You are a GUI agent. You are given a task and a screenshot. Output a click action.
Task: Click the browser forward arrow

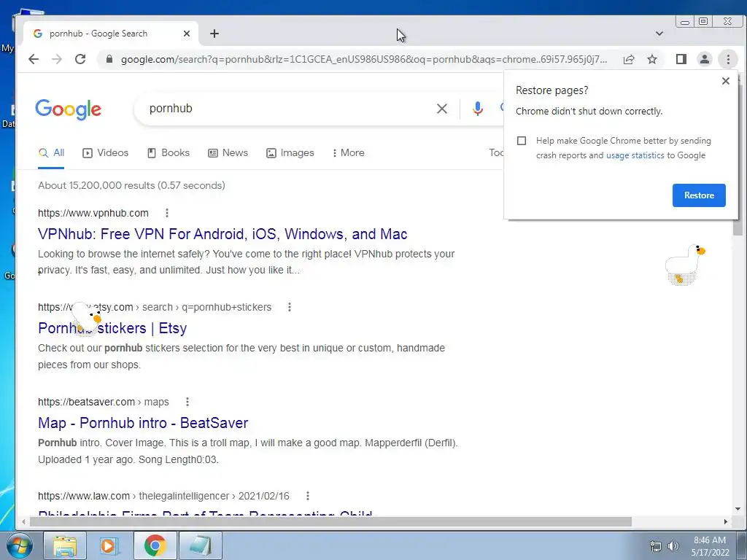(x=57, y=59)
